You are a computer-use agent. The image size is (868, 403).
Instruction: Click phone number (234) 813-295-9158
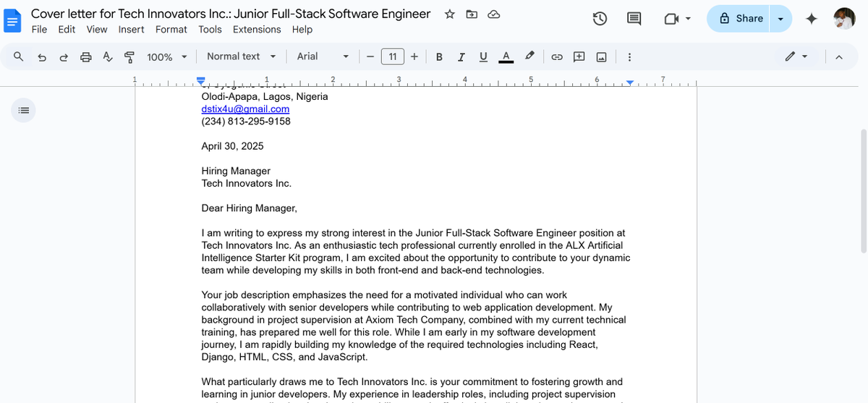point(246,122)
